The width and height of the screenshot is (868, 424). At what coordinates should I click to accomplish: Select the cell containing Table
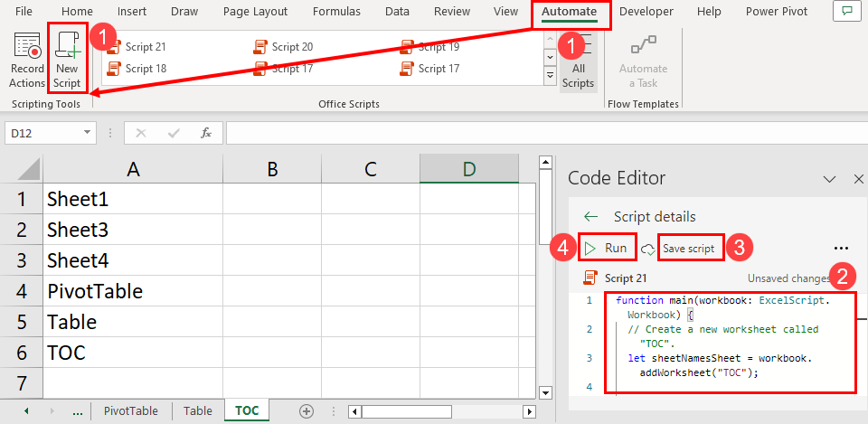pos(133,322)
